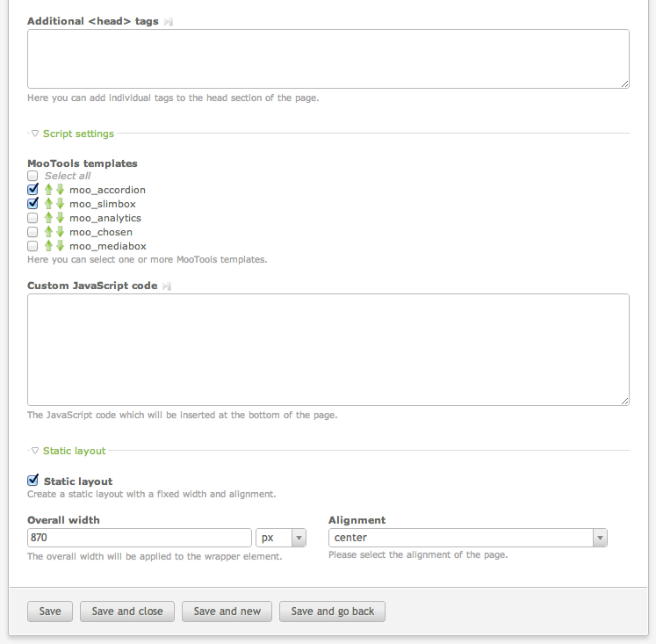656x644 pixels.
Task: Move moo_analytics down using the down arrow
Action: point(61,218)
